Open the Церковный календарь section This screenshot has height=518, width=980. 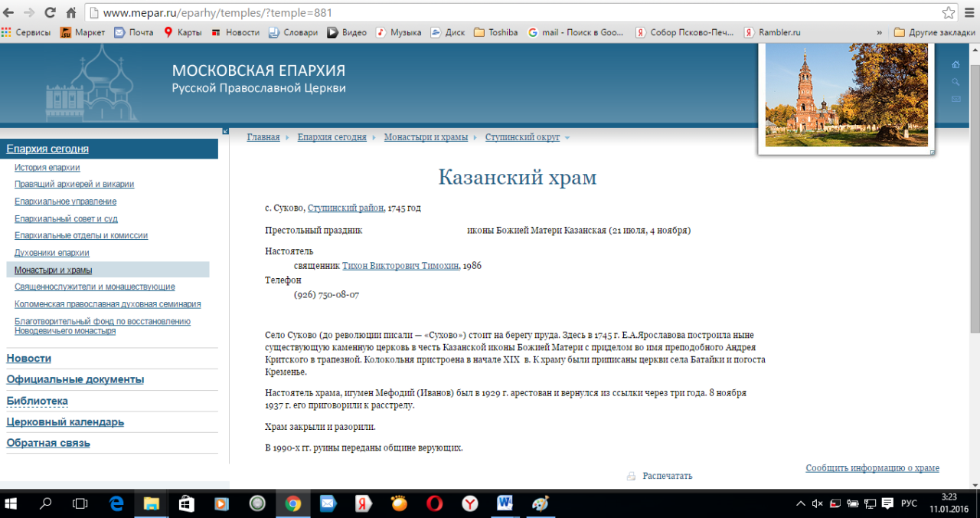(x=65, y=421)
